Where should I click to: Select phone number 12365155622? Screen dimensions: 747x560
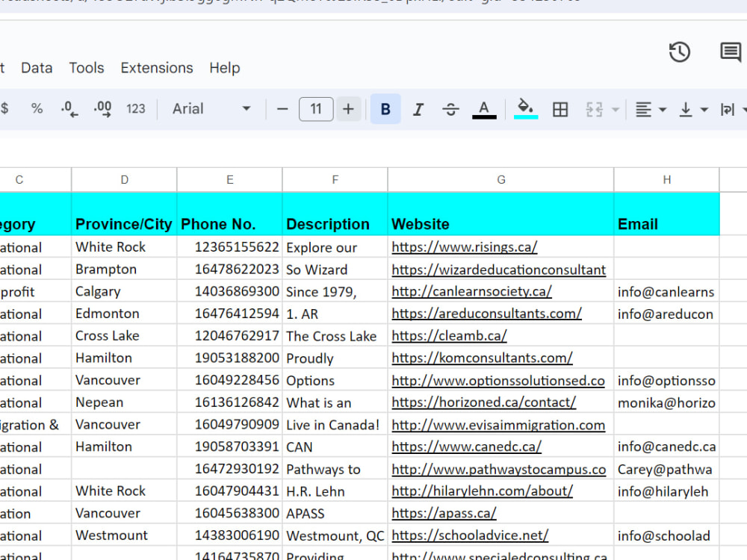click(x=229, y=247)
